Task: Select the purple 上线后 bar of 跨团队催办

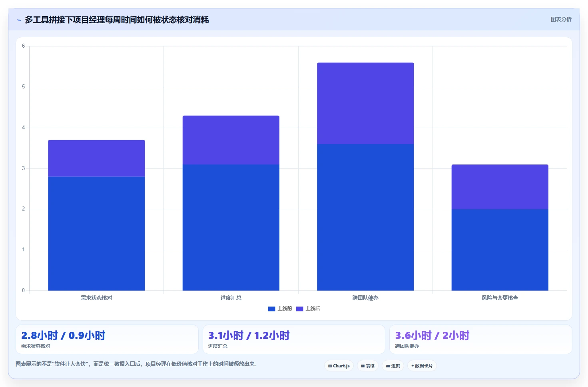Action: point(365,103)
